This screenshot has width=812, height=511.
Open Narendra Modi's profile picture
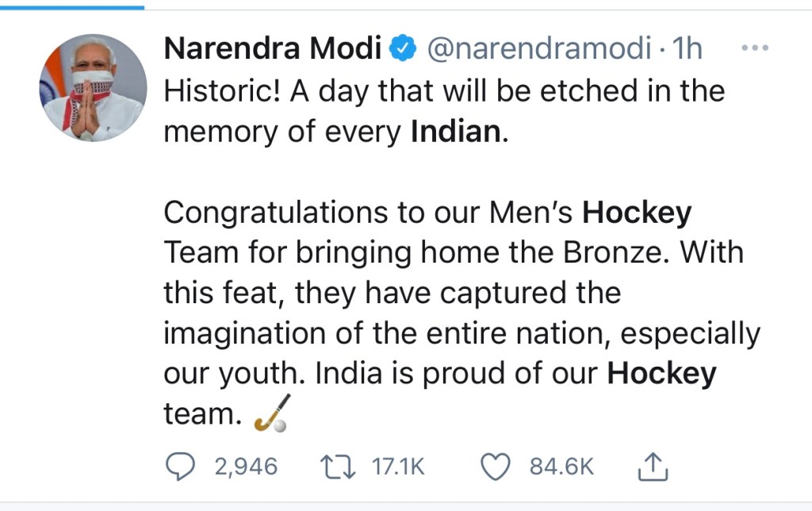point(92,87)
